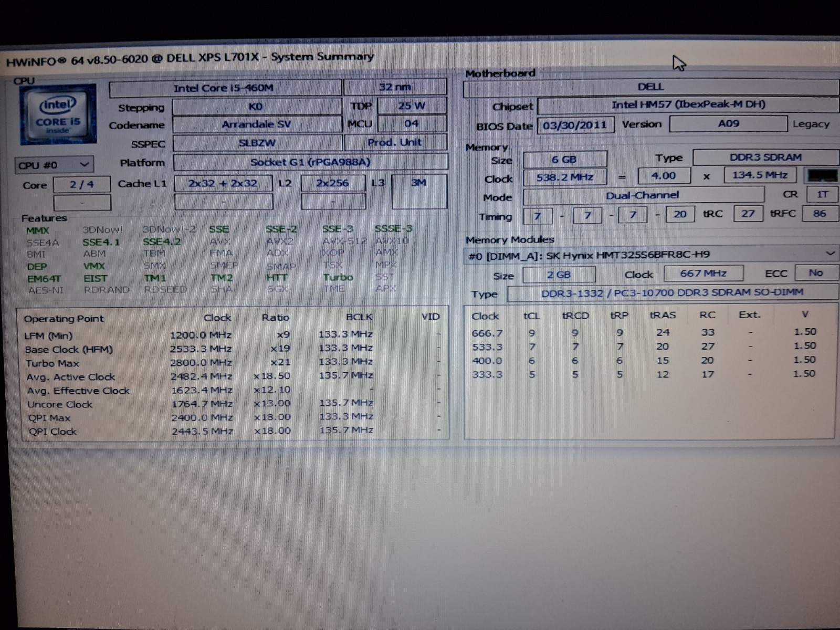Click the L2 cache value 2x256

(333, 183)
